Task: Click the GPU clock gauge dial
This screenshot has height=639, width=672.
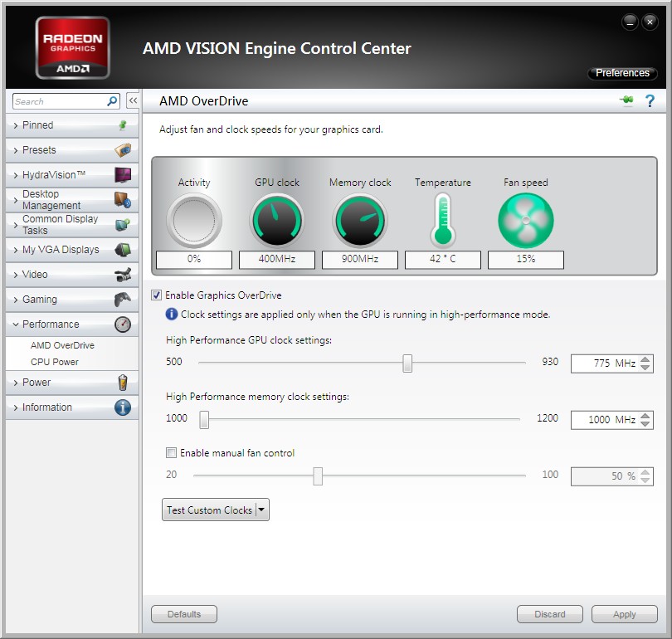Action: click(x=277, y=220)
